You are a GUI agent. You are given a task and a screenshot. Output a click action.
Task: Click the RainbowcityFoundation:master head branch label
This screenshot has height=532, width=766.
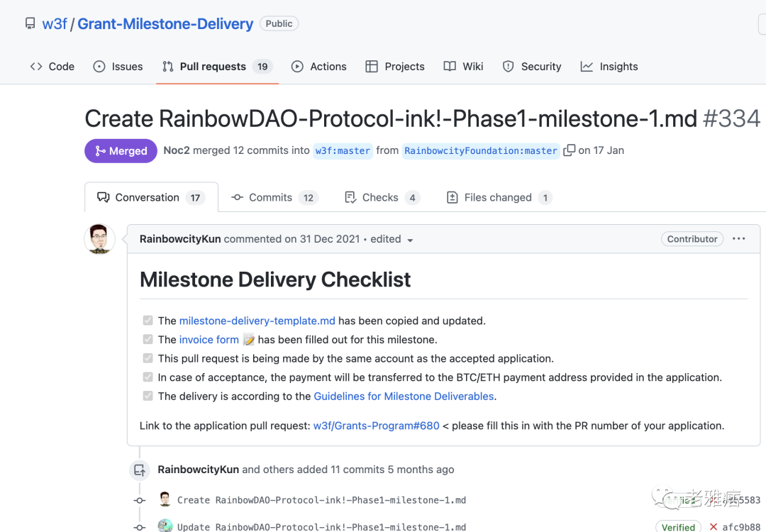coord(481,150)
